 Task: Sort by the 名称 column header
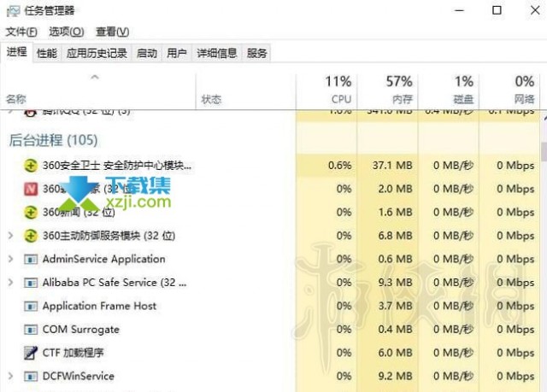point(98,91)
